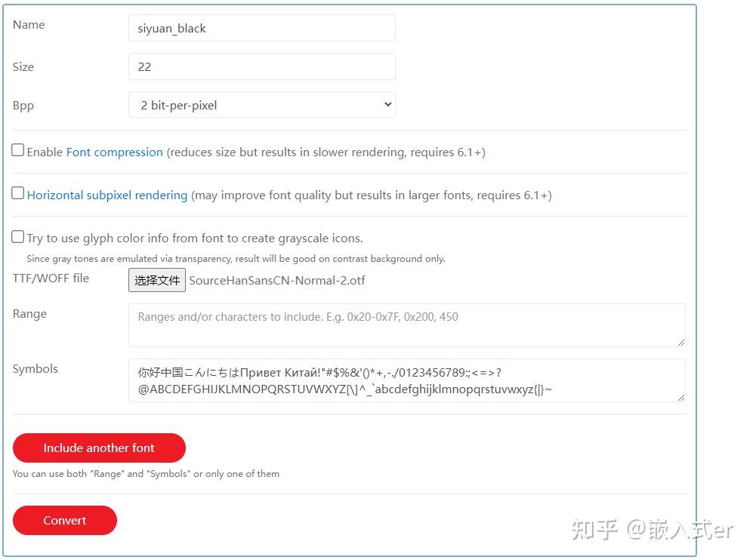The image size is (753, 560).
Task: Click the Range textarea resize handle
Action: (680, 343)
